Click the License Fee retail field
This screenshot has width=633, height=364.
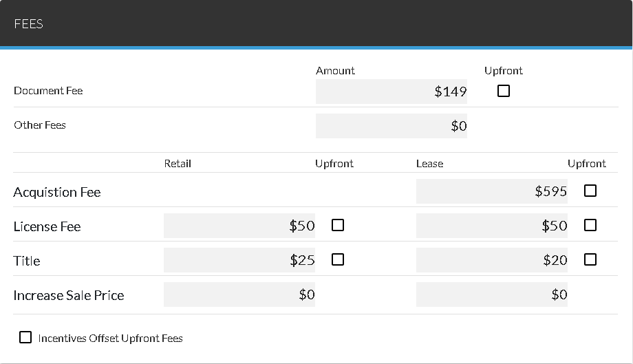click(239, 226)
